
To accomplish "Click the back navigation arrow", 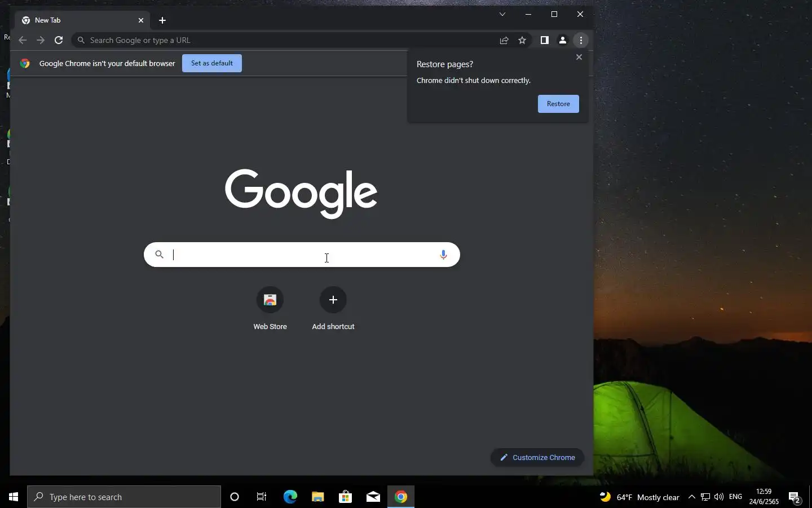I will point(23,40).
